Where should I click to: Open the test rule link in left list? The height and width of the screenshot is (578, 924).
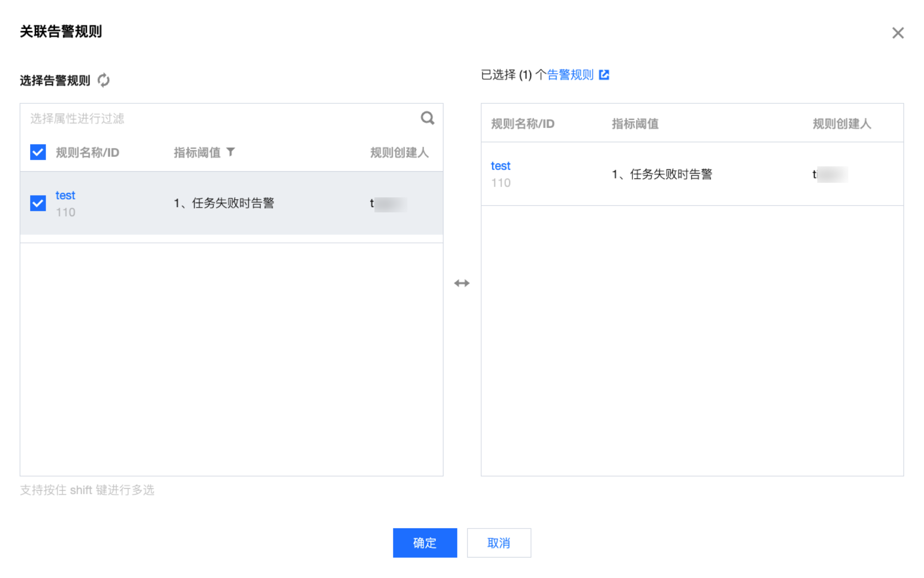tap(65, 195)
